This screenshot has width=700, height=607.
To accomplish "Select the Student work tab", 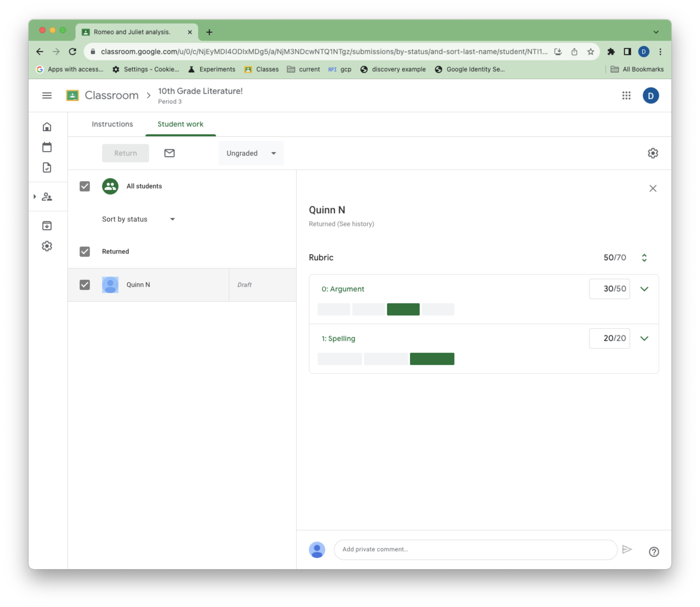I will click(x=180, y=124).
